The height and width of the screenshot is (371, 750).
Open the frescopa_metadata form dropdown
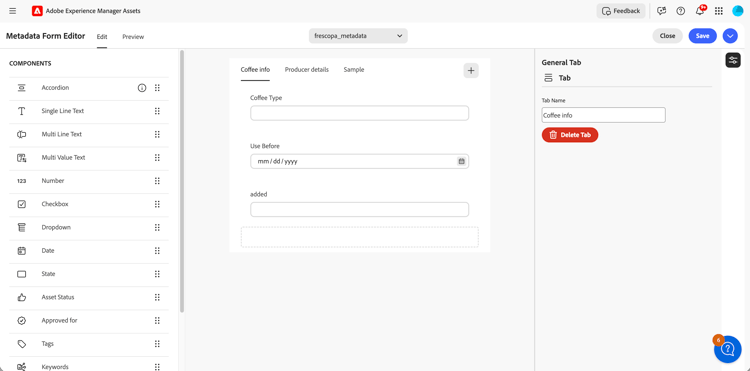[358, 36]
